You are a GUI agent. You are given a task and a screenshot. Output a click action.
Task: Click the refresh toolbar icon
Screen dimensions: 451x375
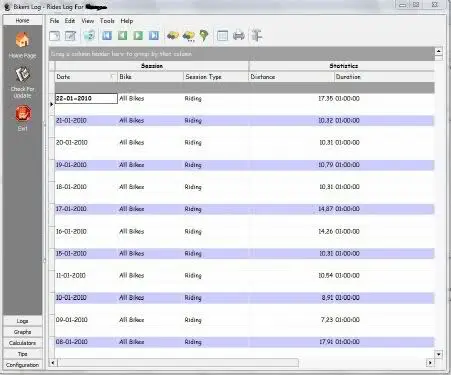click(89, 36)
